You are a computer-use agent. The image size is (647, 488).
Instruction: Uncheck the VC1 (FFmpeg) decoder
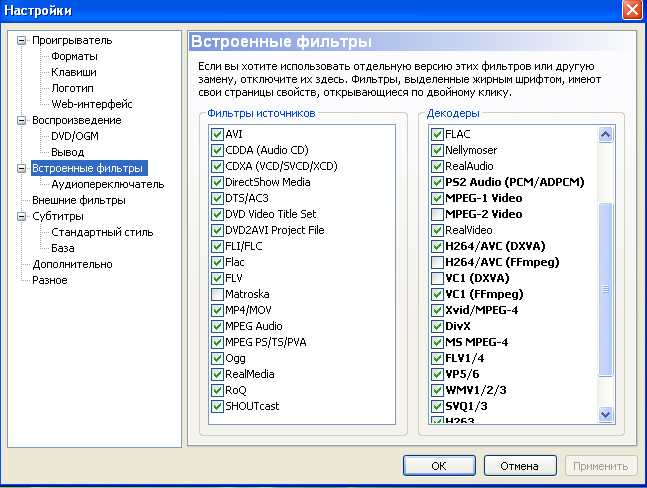[437, 295]
